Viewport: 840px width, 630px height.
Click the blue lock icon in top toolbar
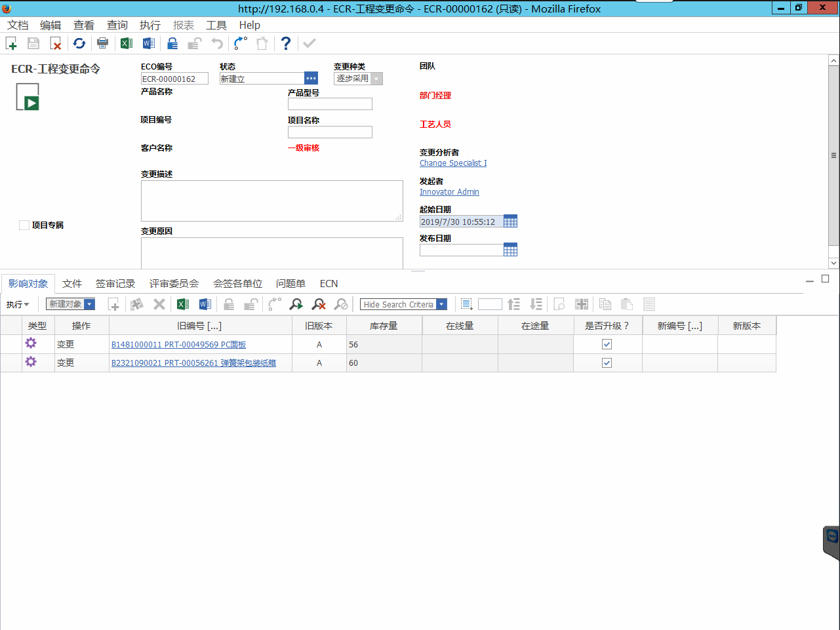coord(172,43)
